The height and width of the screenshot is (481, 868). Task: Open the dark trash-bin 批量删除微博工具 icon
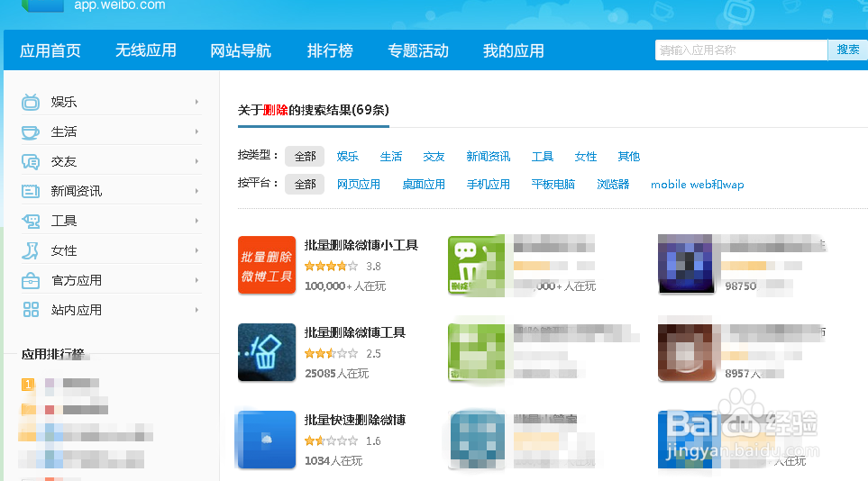267,352
